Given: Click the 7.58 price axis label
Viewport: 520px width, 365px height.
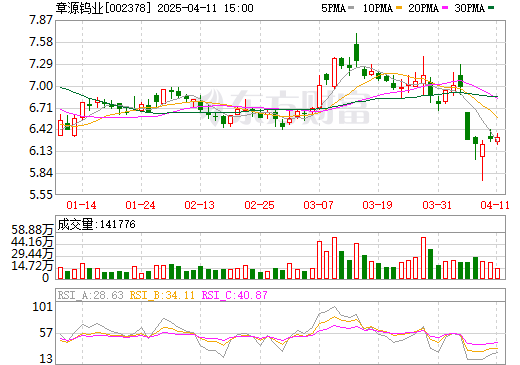Looking at the screenshot, I should 41,42.
